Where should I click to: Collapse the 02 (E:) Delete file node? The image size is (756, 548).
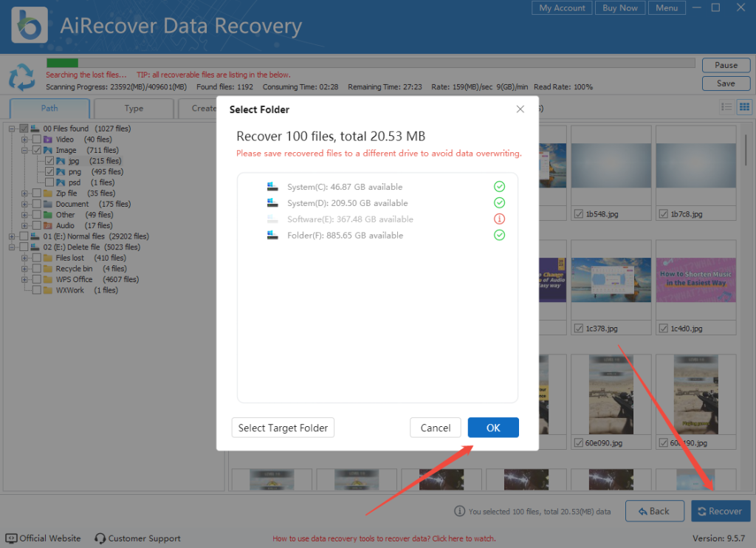point(12,247)
